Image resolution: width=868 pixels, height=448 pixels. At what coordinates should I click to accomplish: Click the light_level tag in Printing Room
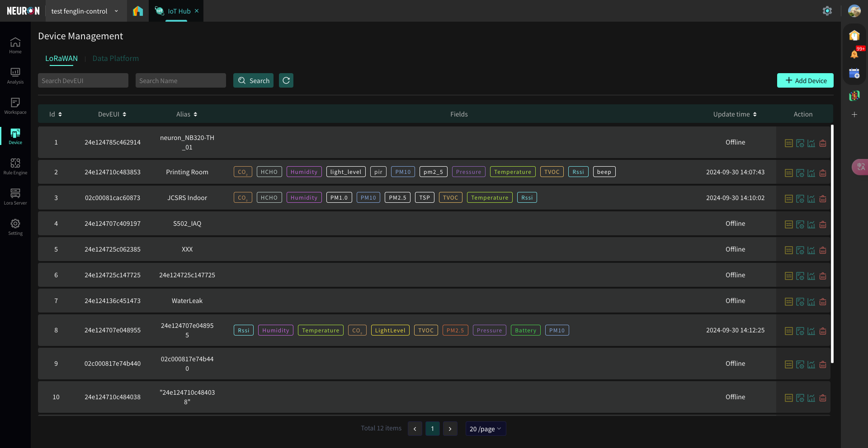click(x=346, y=172)
